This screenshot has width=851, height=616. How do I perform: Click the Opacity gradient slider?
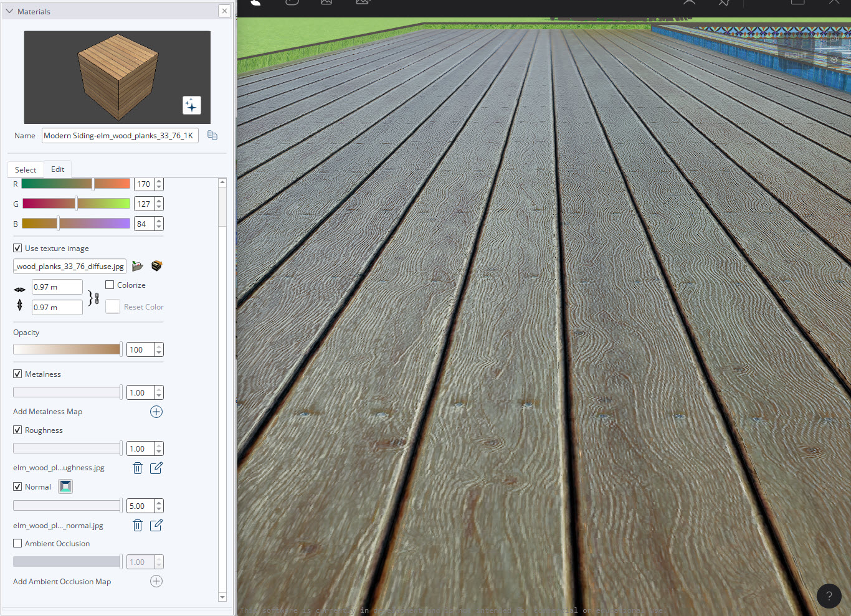click(67, 349)
